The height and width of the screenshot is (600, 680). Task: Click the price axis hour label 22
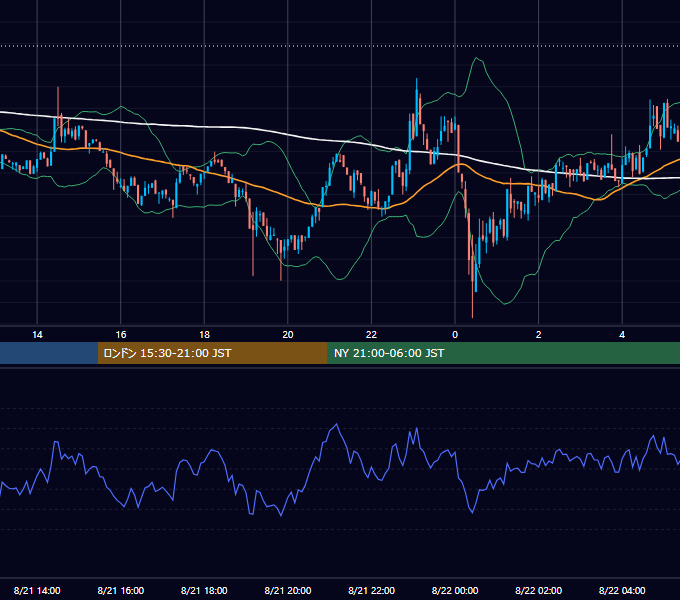[x=371, y=335]
